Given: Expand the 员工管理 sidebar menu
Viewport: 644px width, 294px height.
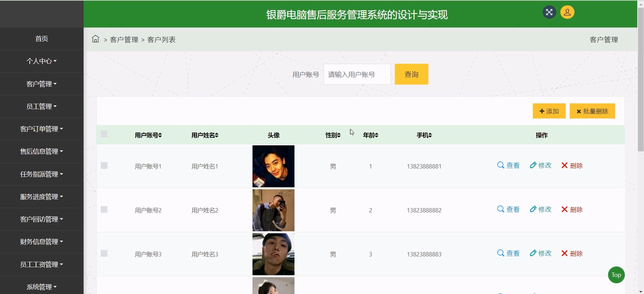Looking at the screenshot, I should coord(42,106).
